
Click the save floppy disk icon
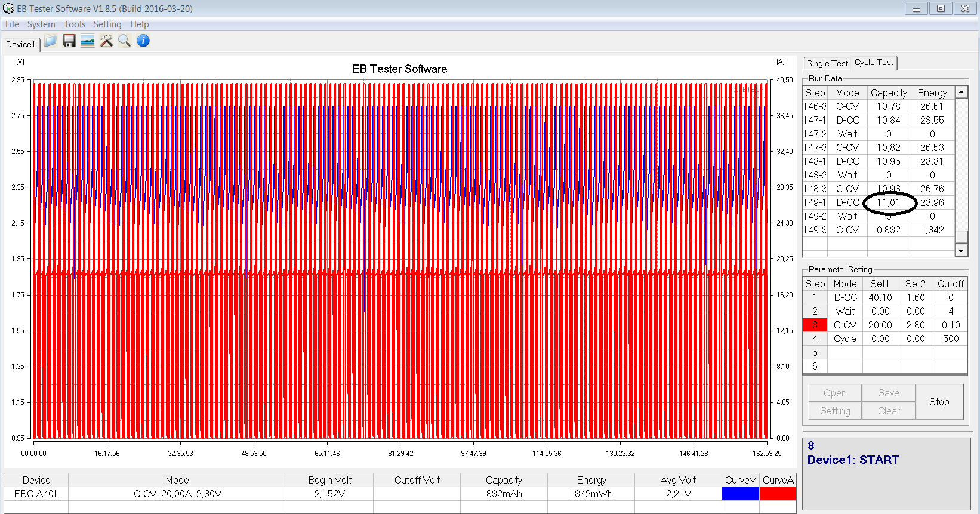coord(69,41)
